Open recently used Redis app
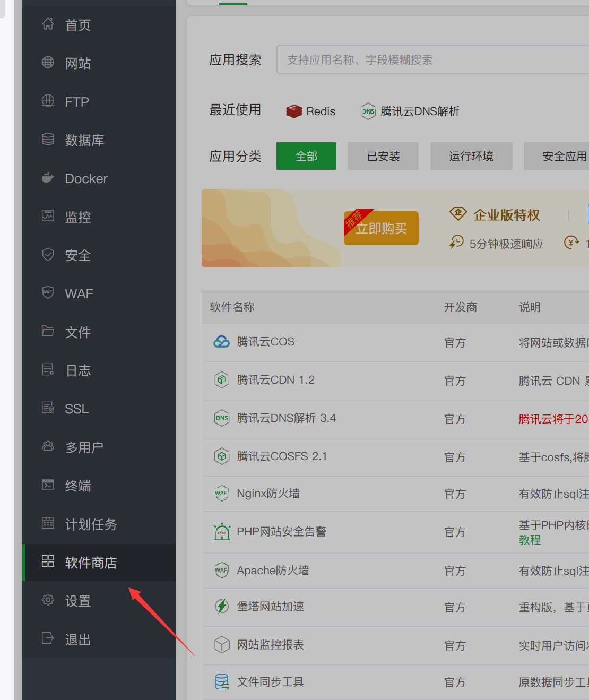 pos(310,111)
